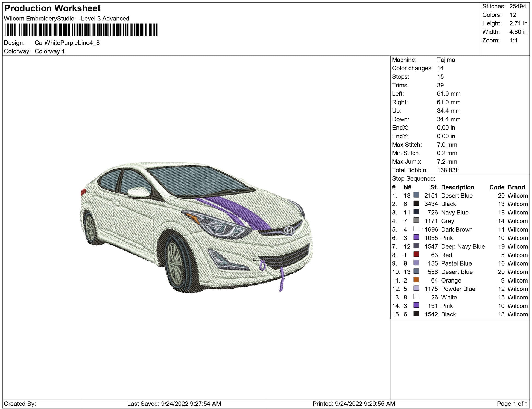The image size is (532, 409).
Task: Click the Page 1 of 1 footer
Action: click(x=512, y=404)
